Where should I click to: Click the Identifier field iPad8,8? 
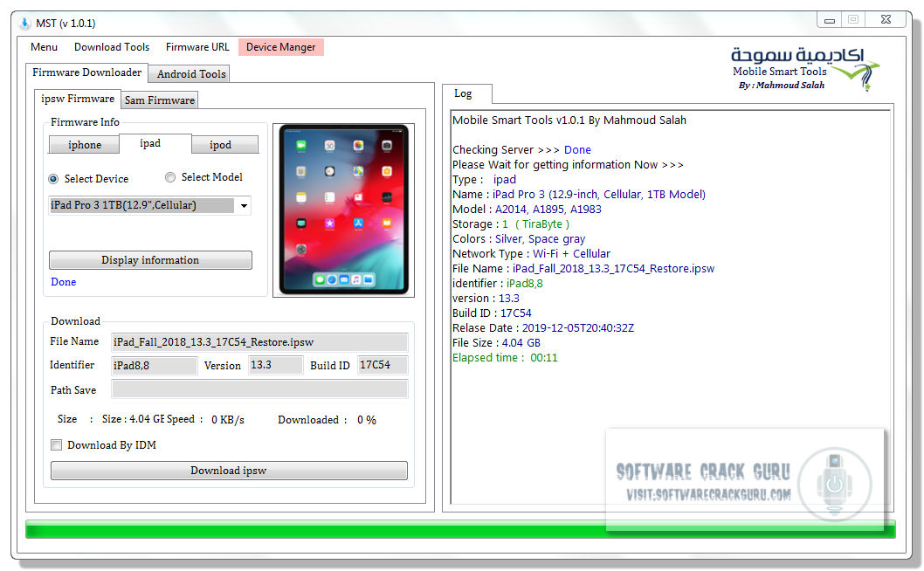(155, 365)
